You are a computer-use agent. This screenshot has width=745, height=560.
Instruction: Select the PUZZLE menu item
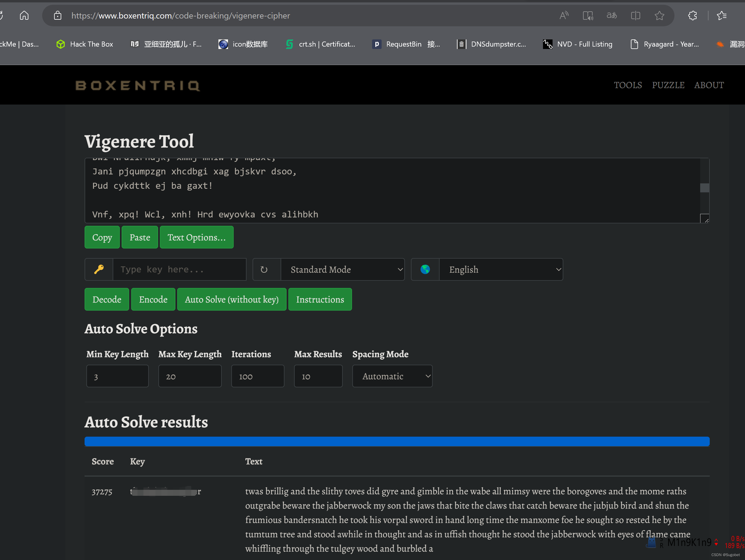(x=668, y=85)
